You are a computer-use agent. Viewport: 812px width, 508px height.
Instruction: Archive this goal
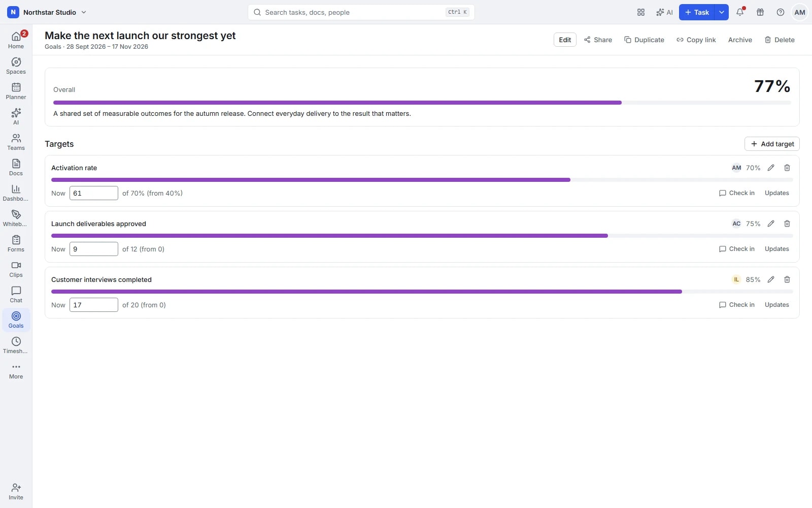(740, 40)
